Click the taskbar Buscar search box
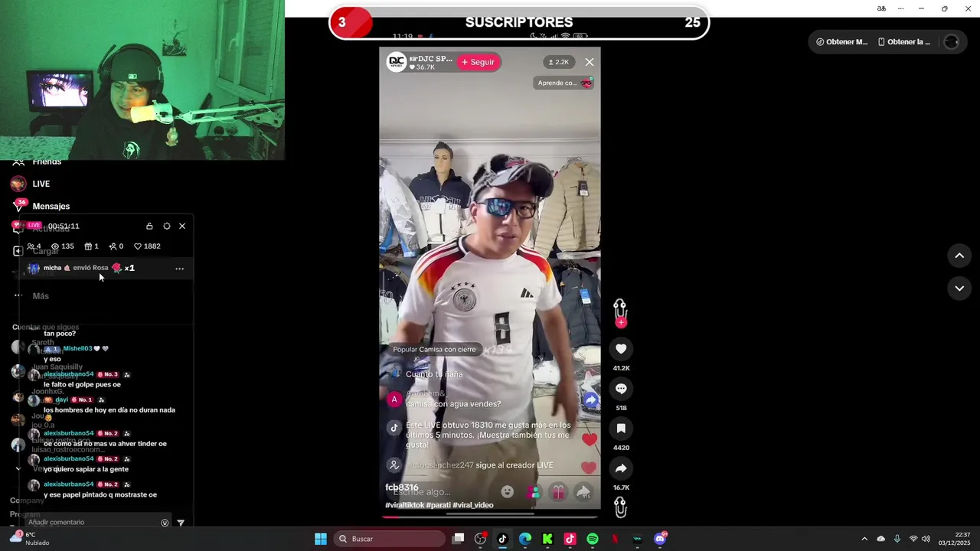 pyautogui.click(x=390, y=539)
